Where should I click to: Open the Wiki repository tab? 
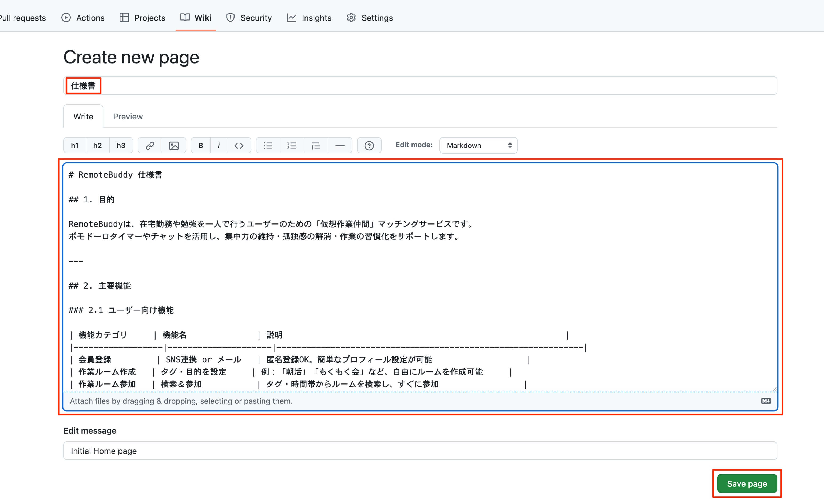coord(196,18)
